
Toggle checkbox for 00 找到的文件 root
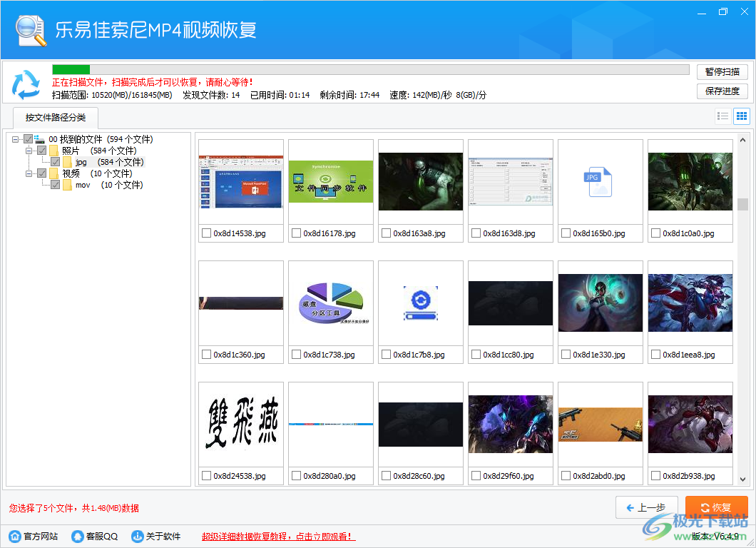coord(28,139)
